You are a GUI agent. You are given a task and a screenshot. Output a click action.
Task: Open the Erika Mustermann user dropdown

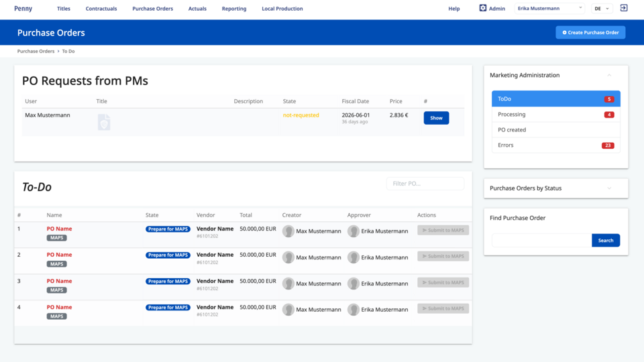tap(549, 8)
